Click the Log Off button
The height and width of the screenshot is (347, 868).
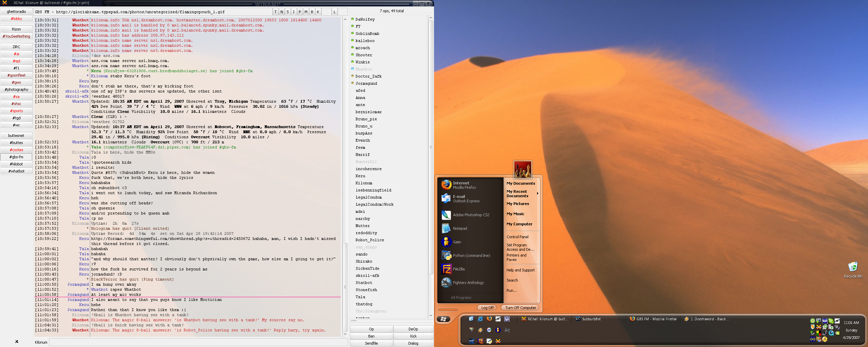487,308
